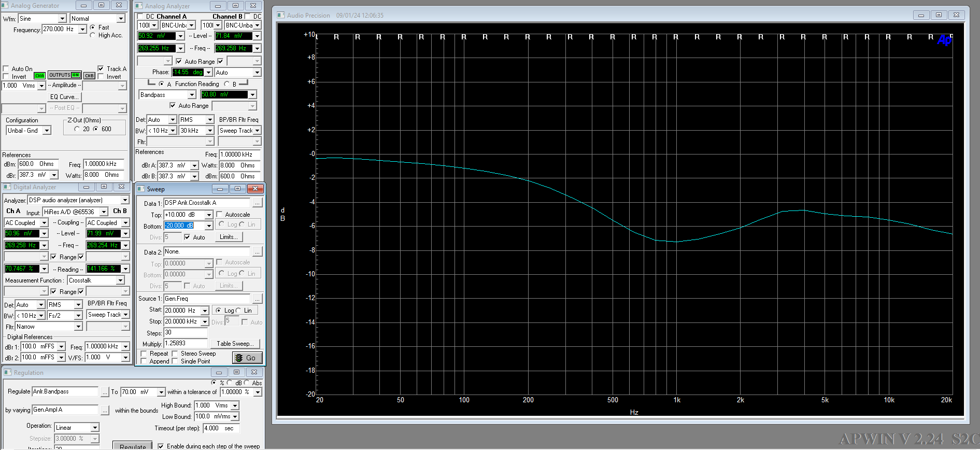
Task: Click green 14.55 deg Phase reading
Action: [x=189, y=73]
